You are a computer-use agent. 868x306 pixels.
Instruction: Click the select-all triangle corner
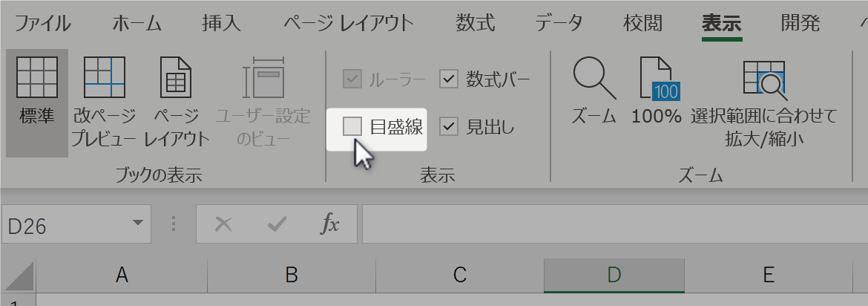click(x=19, y=276)
